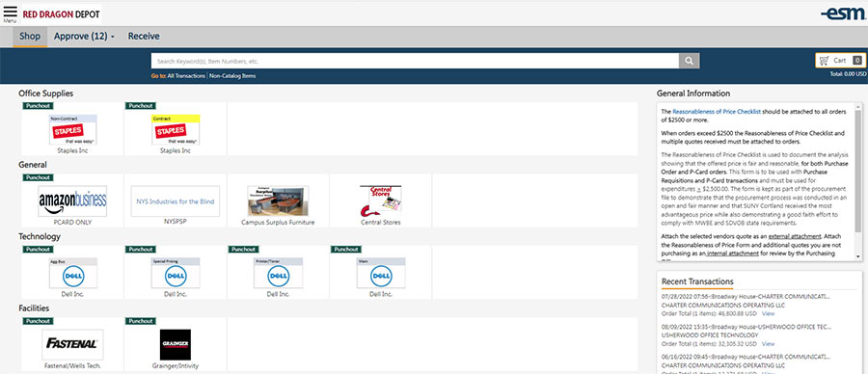
Task: View the 46,800.88 USD order
Action: tap(768, 313)
